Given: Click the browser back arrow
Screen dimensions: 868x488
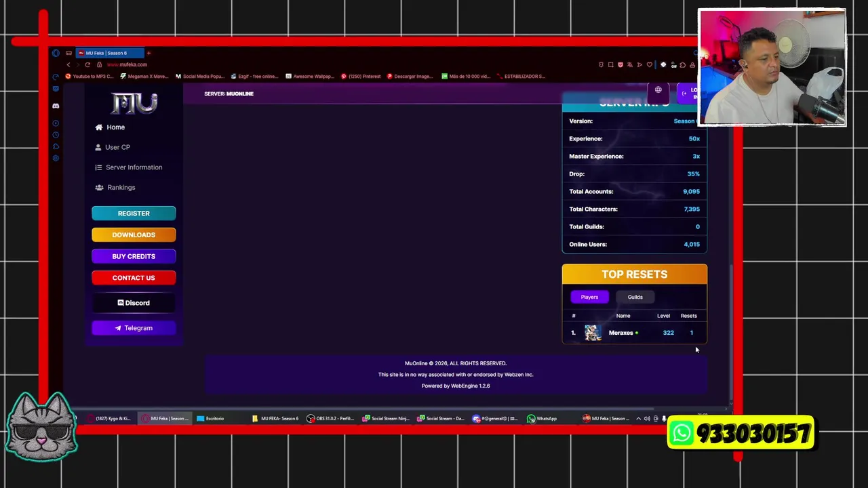Looking at the screenshot, I should click(x=68, y=64).
